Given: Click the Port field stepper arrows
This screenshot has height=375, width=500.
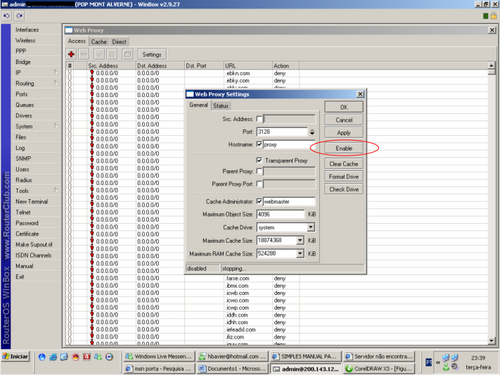Looking at the screenshot, I should point(312,132).
